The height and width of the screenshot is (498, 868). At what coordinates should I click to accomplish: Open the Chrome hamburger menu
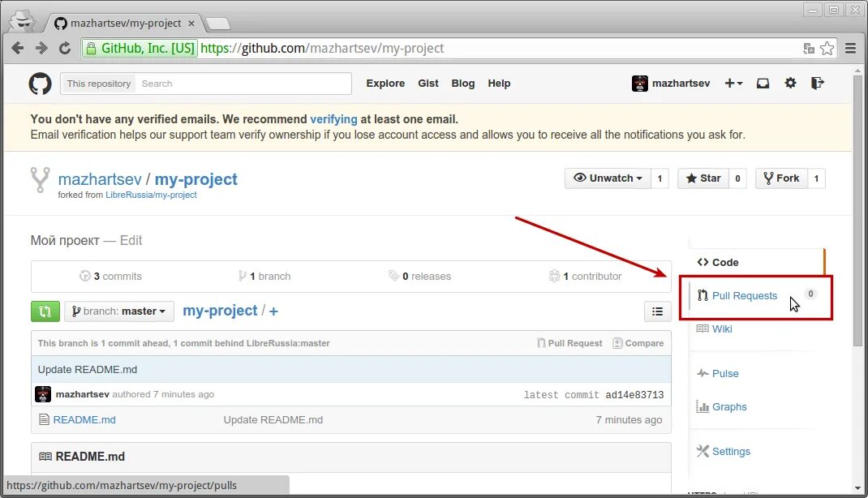click(851, 48)
